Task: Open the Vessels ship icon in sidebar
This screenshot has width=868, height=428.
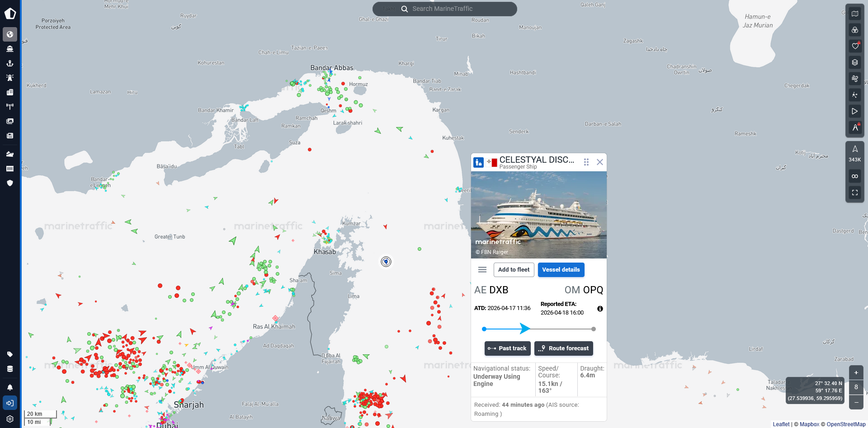Action: tap(10, 49)
